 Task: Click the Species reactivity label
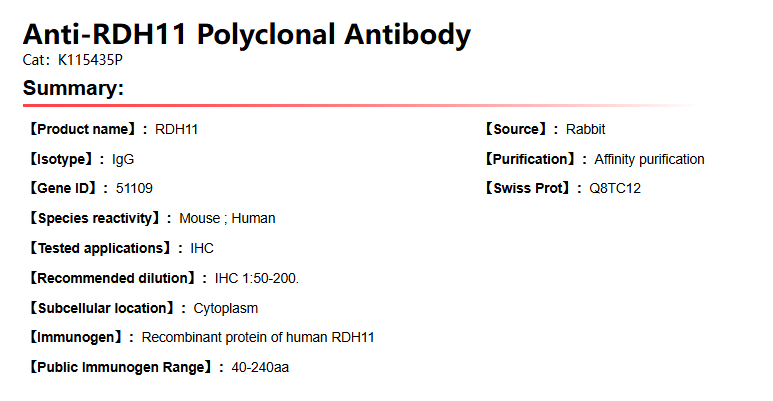(x=96, y=218)
